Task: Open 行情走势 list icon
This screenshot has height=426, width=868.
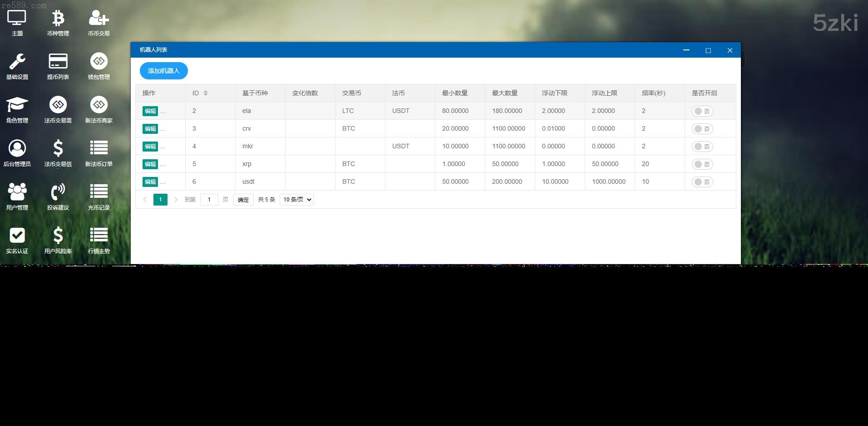Action: (x=99, y=236)
